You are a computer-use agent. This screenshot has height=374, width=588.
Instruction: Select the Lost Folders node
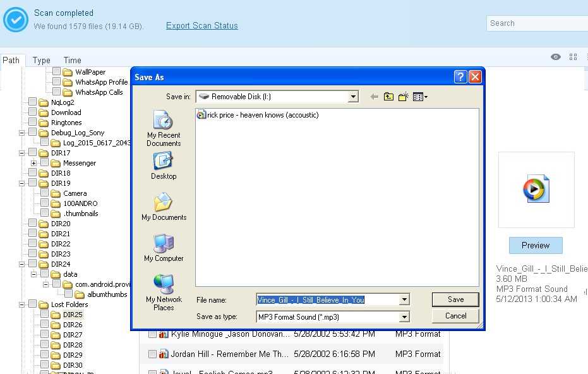[69, 305]
